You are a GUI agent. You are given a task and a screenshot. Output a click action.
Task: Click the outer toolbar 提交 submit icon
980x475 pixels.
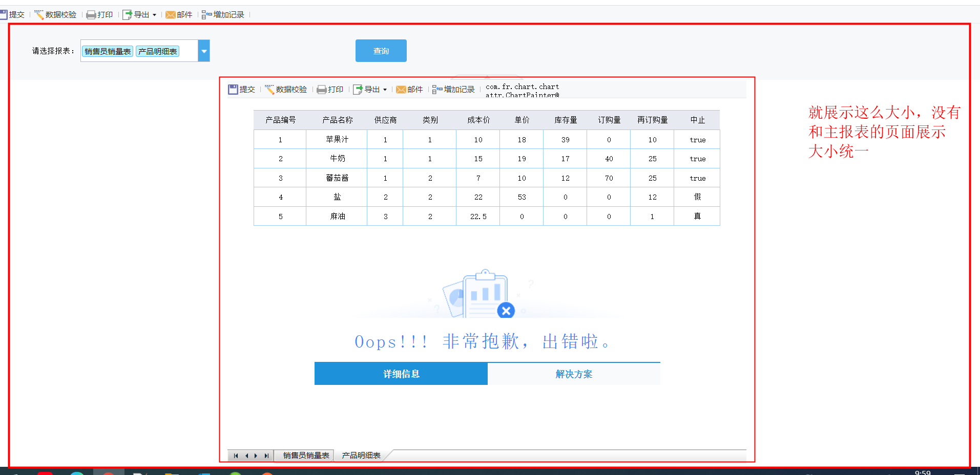coord(4,15)
